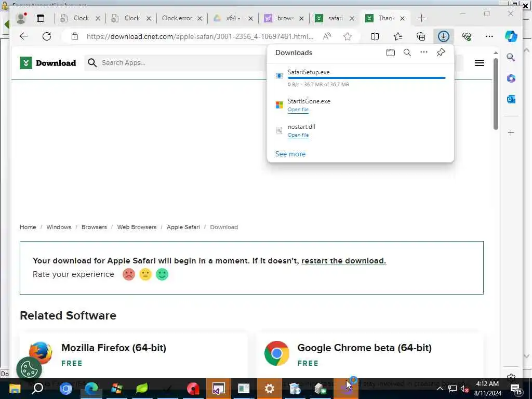The width and height of the screenshot is (532, 399).
Task: Toggle the Downloads toolbar button
Action: pos(444,36)
